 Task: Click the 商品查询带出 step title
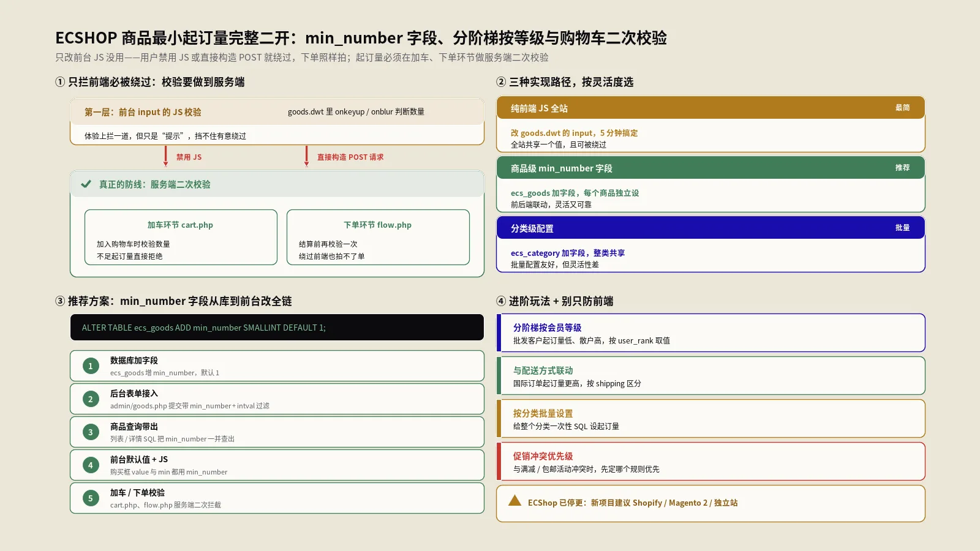click(x=134, y=427)
